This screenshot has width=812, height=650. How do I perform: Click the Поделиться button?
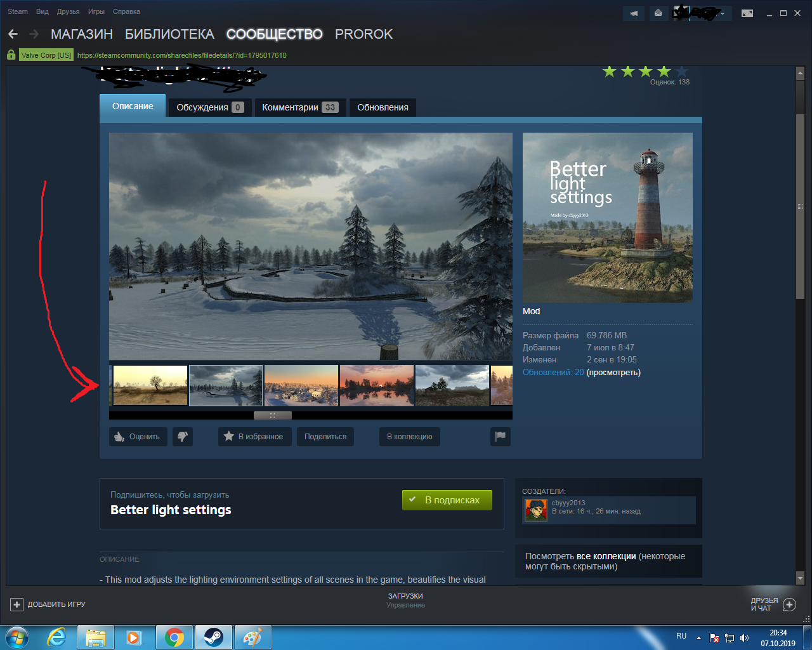coord(325,437)
